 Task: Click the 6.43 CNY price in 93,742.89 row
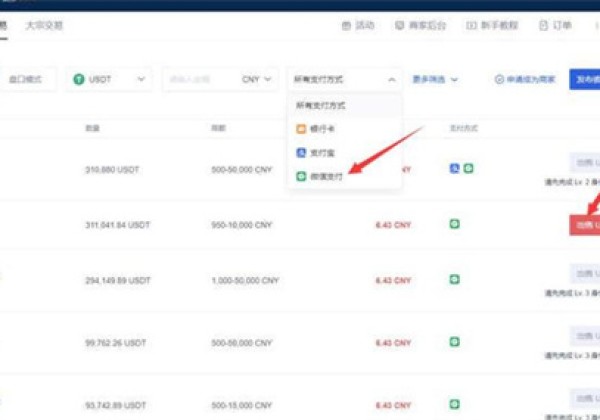pyautogui.click(x=393, y=405)
